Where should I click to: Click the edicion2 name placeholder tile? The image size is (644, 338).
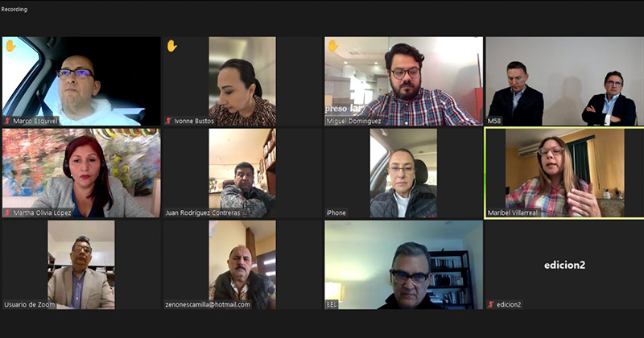coord(565,265)
